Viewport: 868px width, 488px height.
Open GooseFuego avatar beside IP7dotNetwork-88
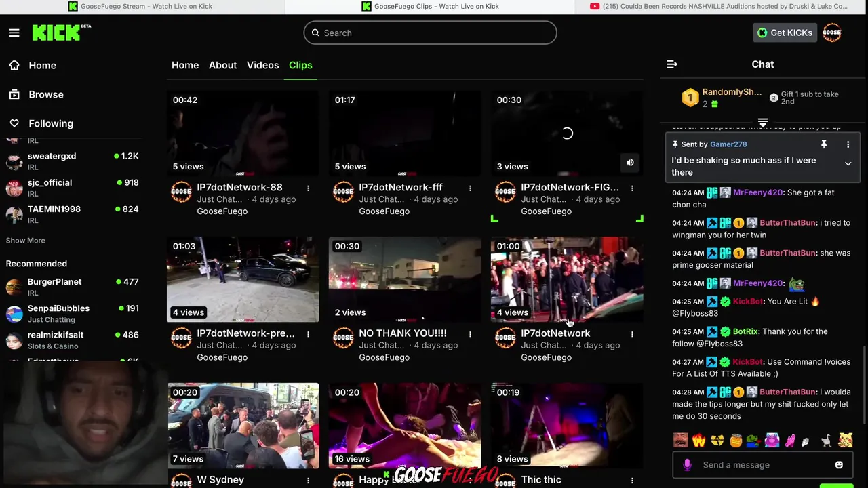[x=181, y=192]
